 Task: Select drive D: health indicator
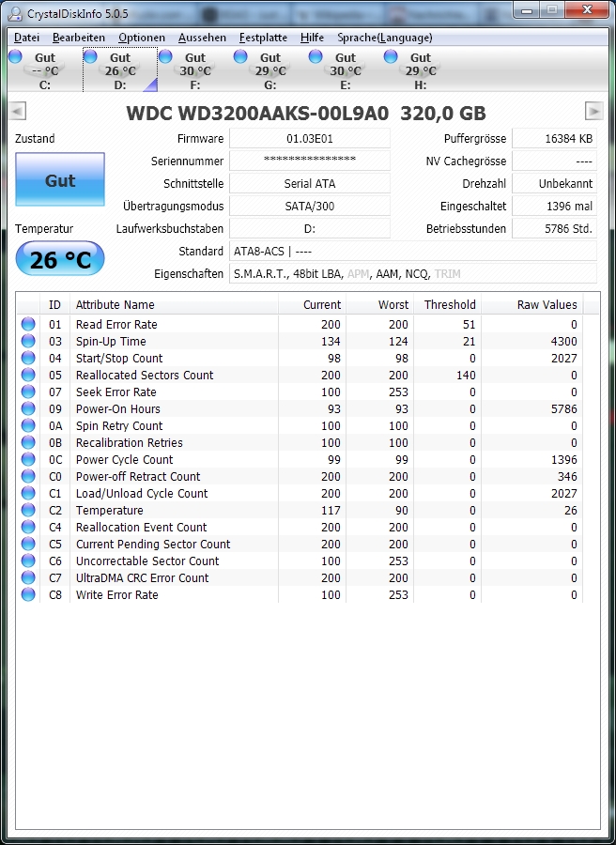[90, 56]
